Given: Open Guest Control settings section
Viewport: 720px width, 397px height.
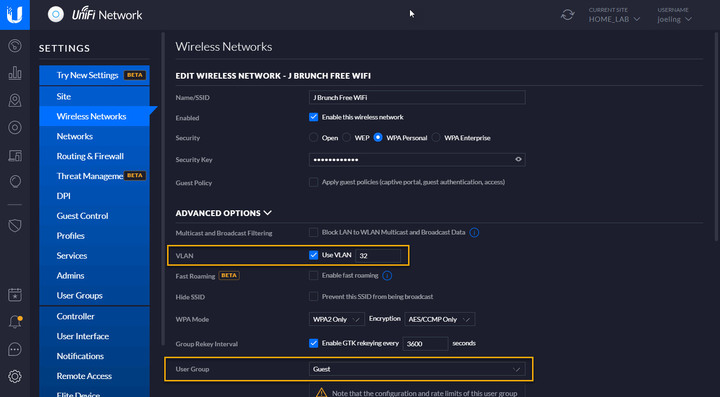Looking at the screenshot, I should tap(82, 216).
